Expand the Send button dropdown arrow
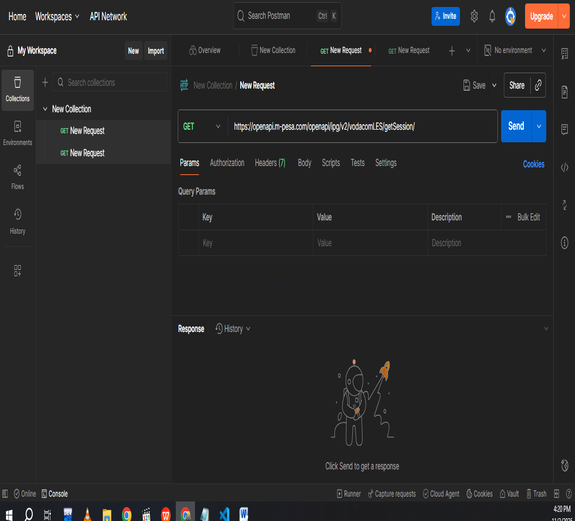The width and height of the screenshot is (575, 521). point(539,126)
